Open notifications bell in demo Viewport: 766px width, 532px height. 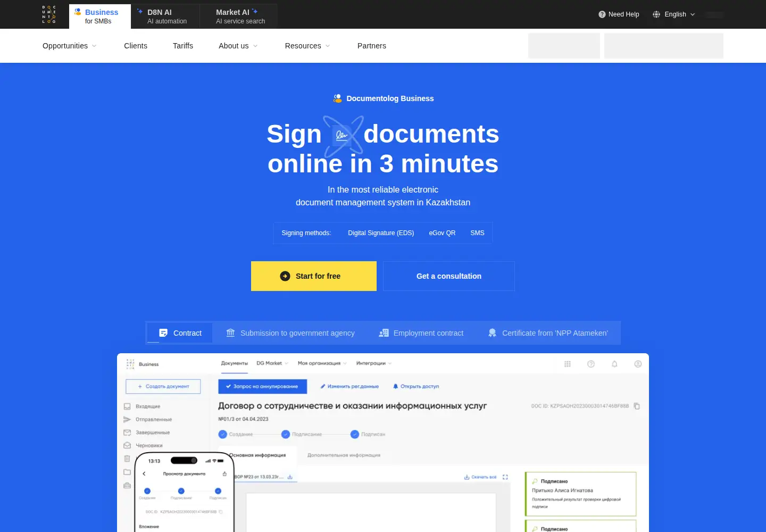[614, 364]
